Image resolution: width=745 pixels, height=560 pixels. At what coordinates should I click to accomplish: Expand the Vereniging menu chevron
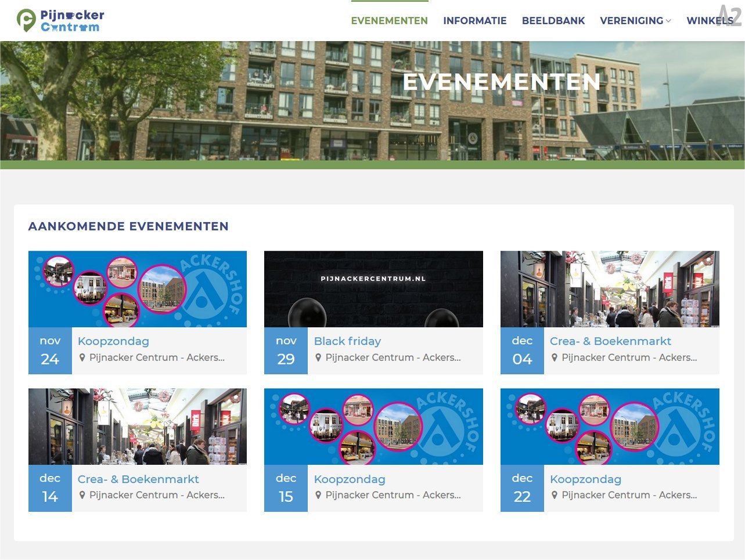pos(668,21)
